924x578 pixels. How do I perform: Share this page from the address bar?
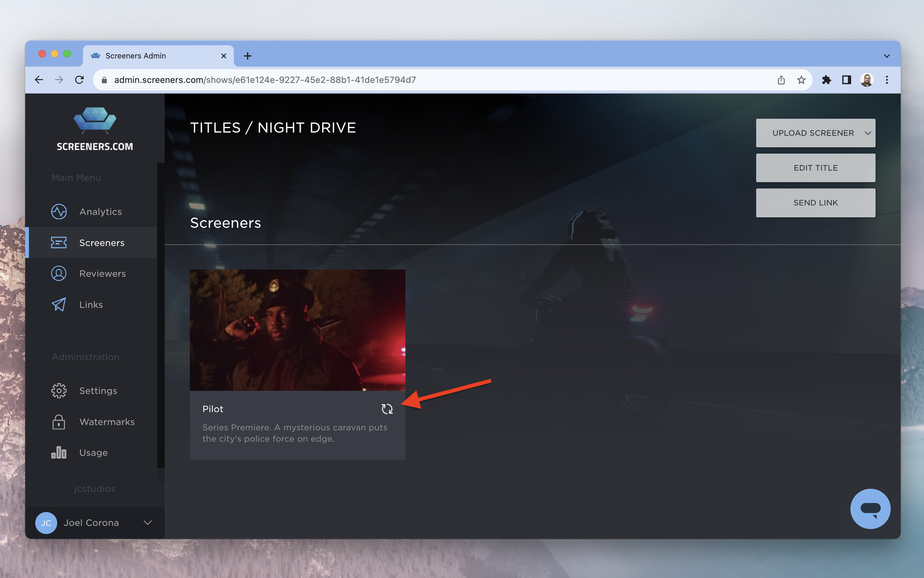781,79
